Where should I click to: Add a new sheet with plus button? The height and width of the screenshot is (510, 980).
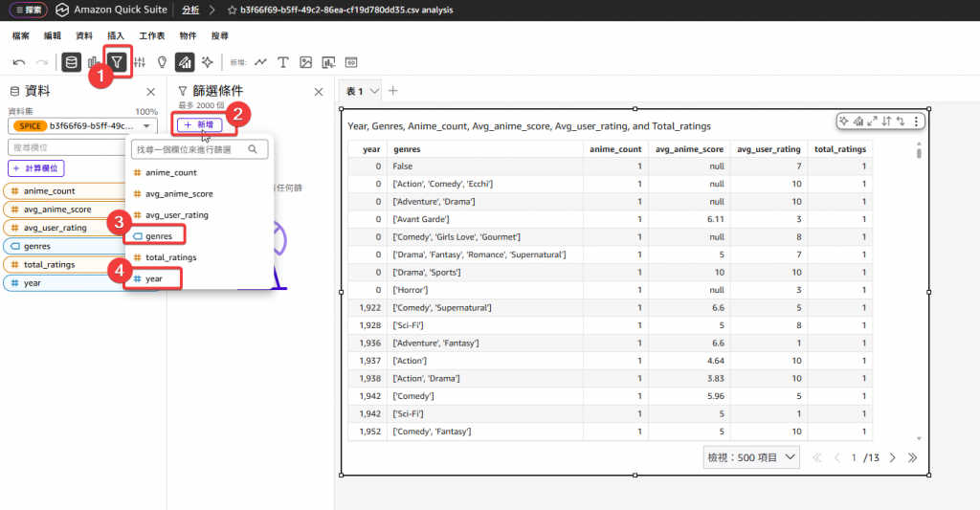pyautogui.click(x=392, y=91)
